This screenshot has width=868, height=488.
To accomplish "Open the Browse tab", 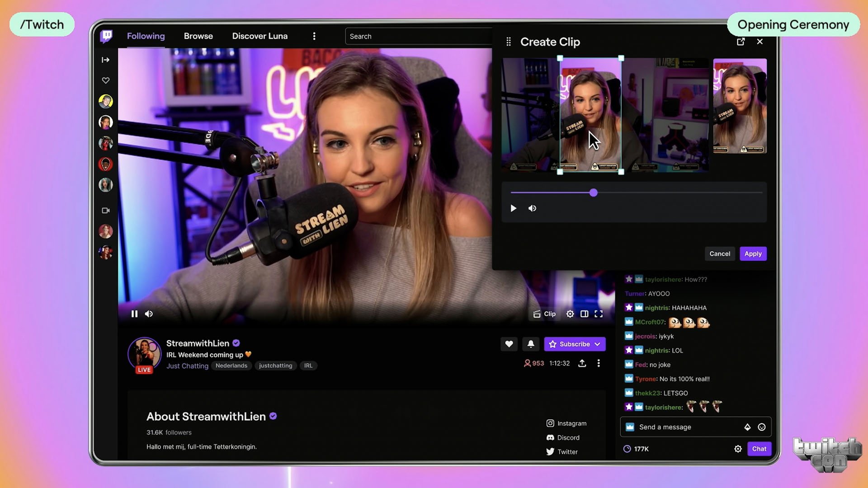I will pyautogui.click(x=198, y=36).
